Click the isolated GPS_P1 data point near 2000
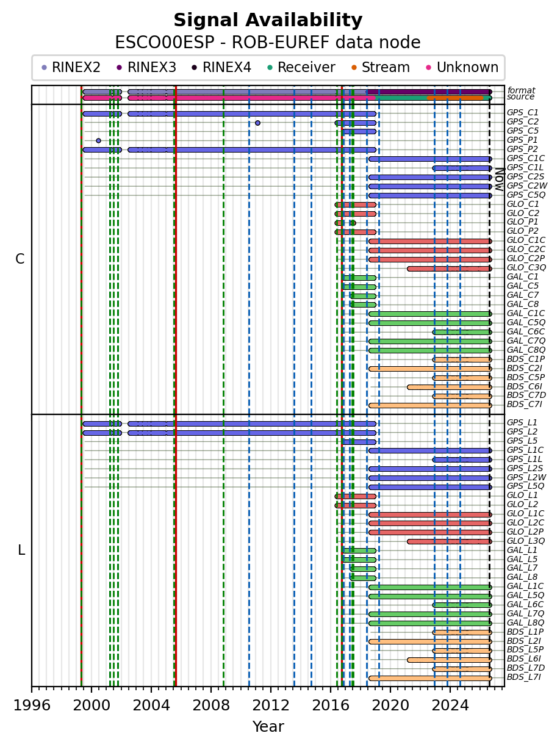This screenshot has width=560, height=747. pyautogui.click(x=98, y=140)
